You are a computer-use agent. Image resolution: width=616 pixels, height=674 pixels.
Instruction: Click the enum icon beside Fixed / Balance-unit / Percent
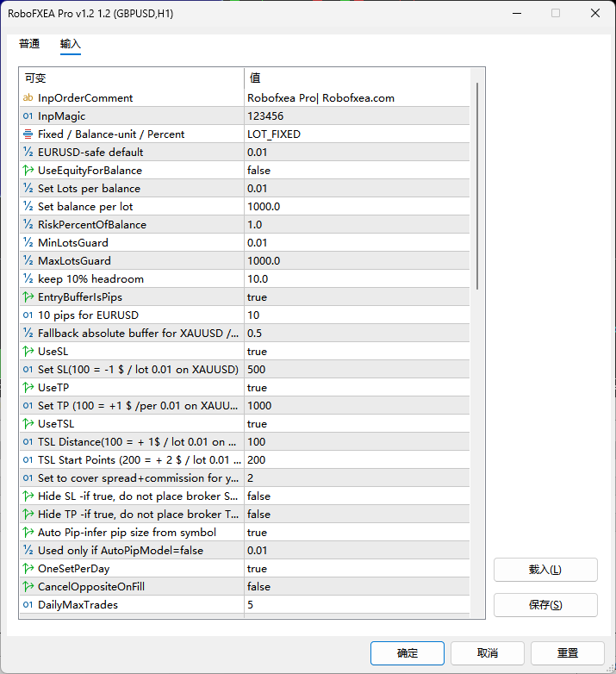click(x=28, y=134)
